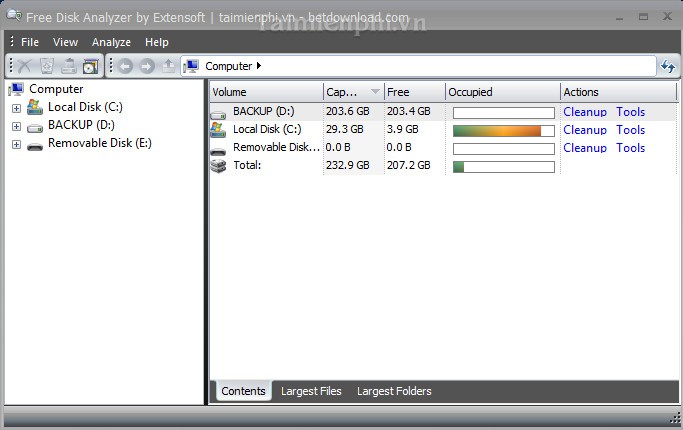
Task: Click the occupied bar of BACKUP (D:)
Action: (504, 113)
